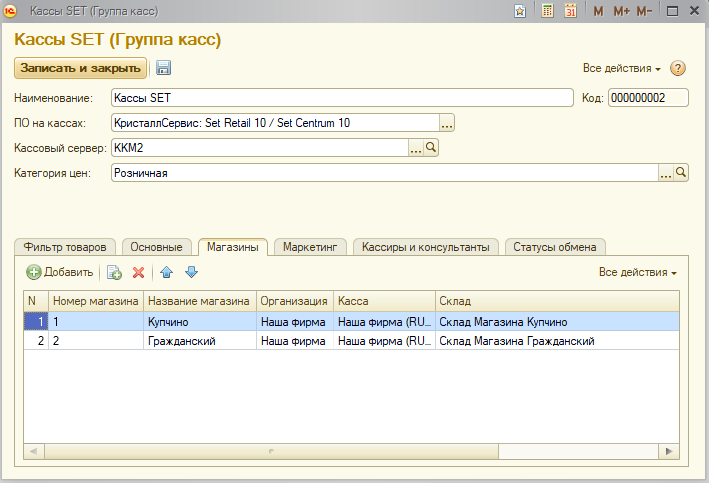Switch to the Фильтр товаров tab

pyautogui.click(x=65, y=247)
